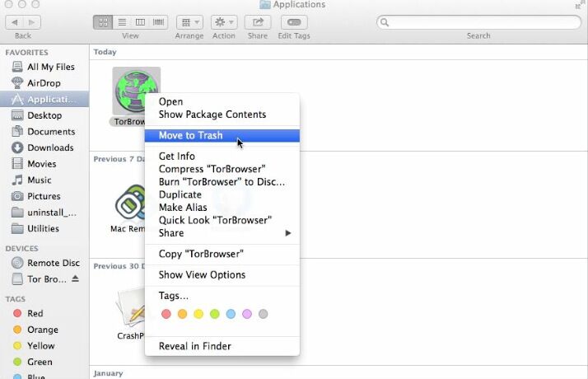Open Pictures in sidebar

(44, 196)
